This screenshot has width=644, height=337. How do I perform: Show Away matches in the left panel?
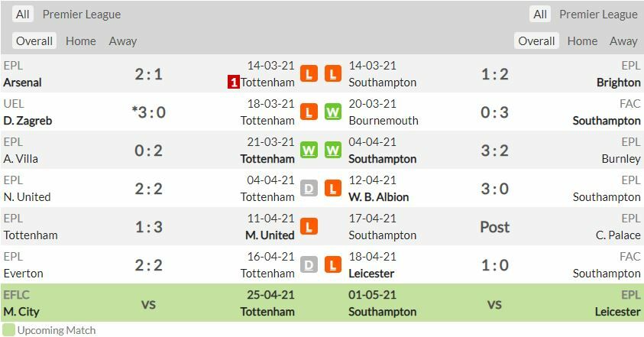click(x=123, y=41)
